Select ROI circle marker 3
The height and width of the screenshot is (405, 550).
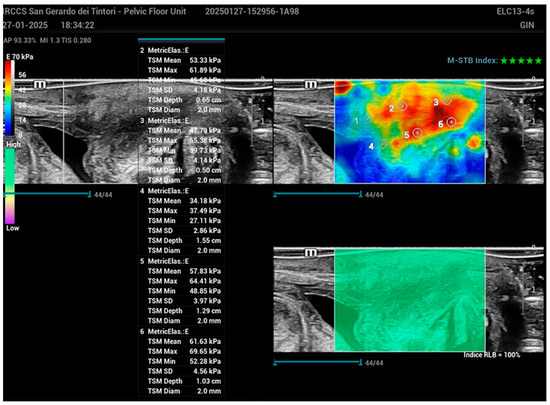click(446, 100)
